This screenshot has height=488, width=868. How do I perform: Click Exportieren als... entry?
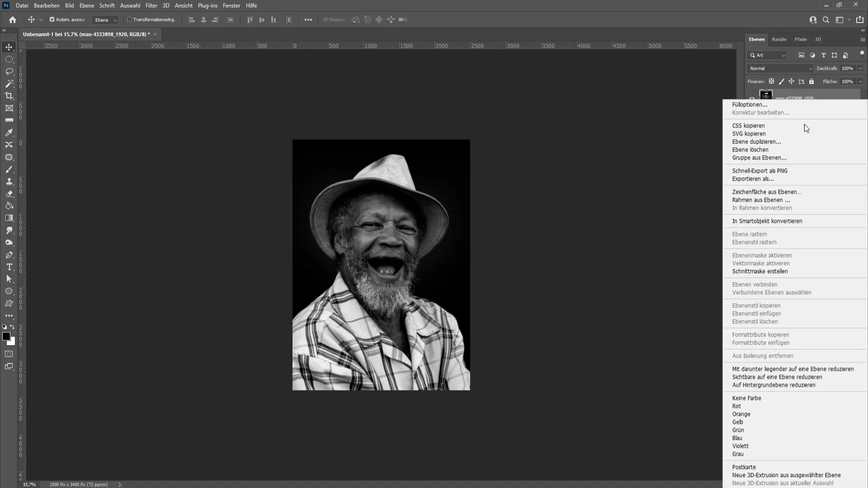pos(753,178)
